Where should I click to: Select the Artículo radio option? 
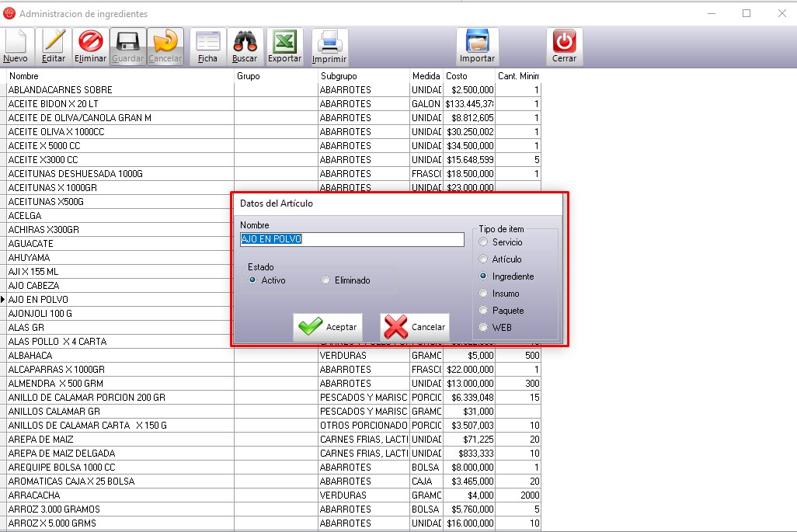[484, 259]
